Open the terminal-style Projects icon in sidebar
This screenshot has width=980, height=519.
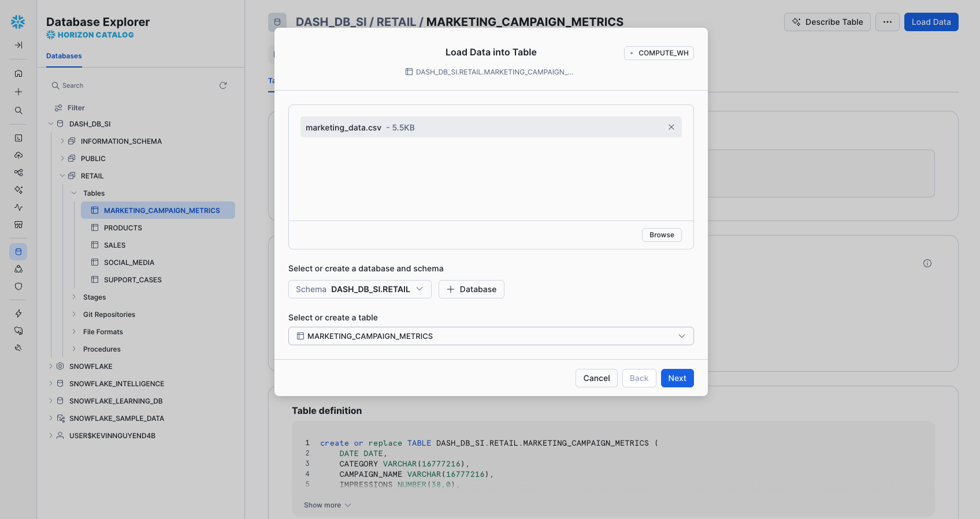point(18,138)
